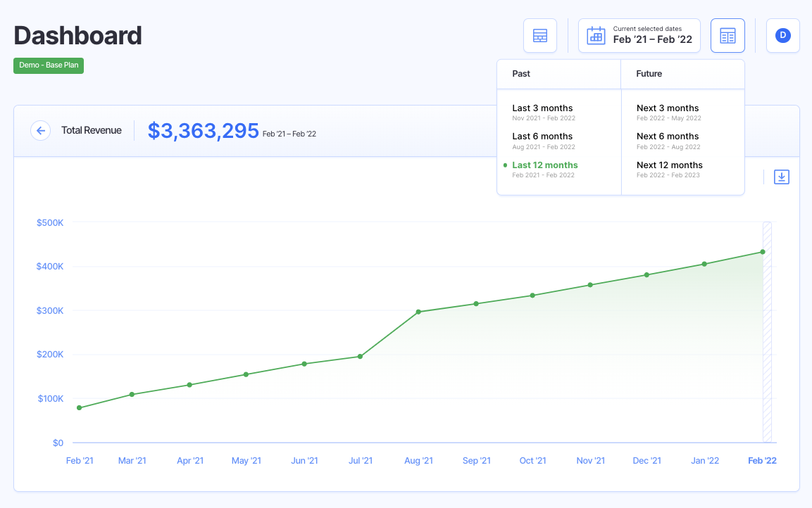
Task: Switch to the Future tab
Action: 649,73
